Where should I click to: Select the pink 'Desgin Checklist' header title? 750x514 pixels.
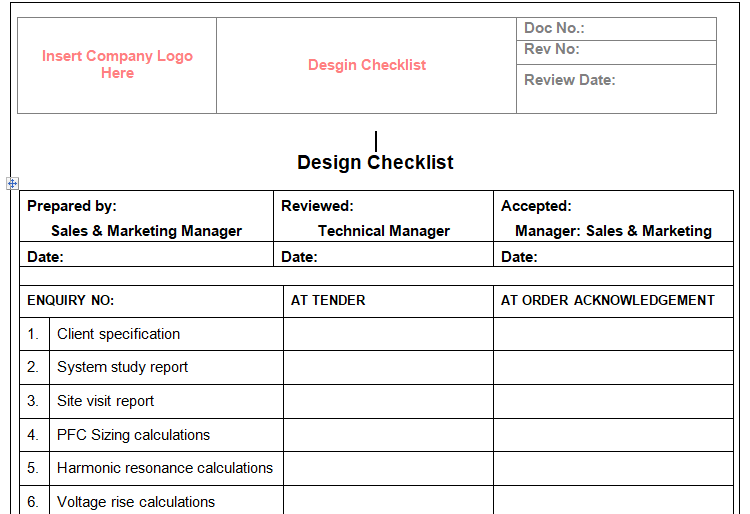click(x=366, y=65)
